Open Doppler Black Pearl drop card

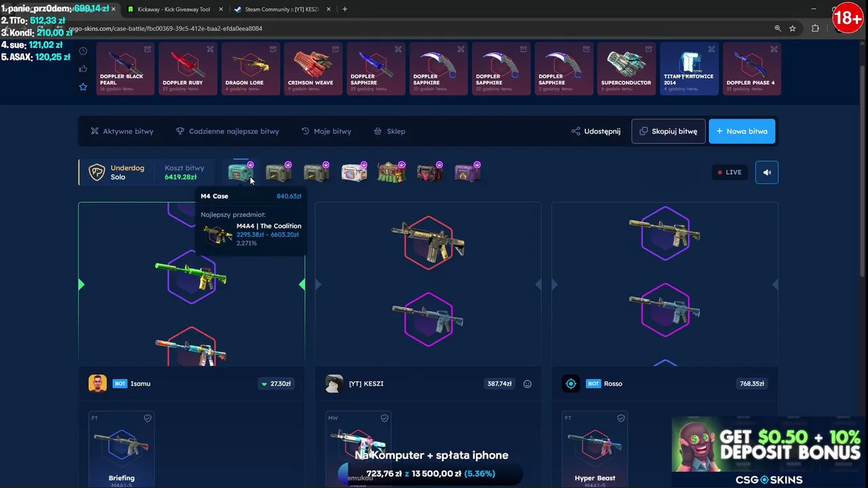coord(125,68)
